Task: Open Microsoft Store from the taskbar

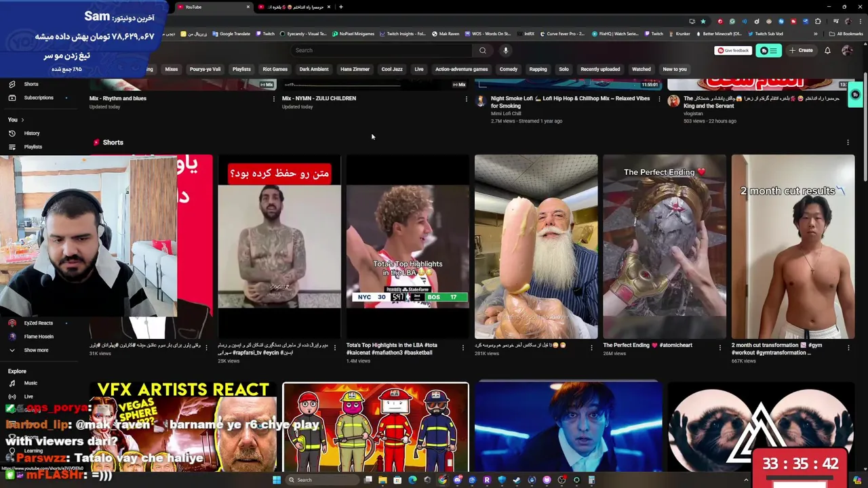Action: (x=397, y=480)
